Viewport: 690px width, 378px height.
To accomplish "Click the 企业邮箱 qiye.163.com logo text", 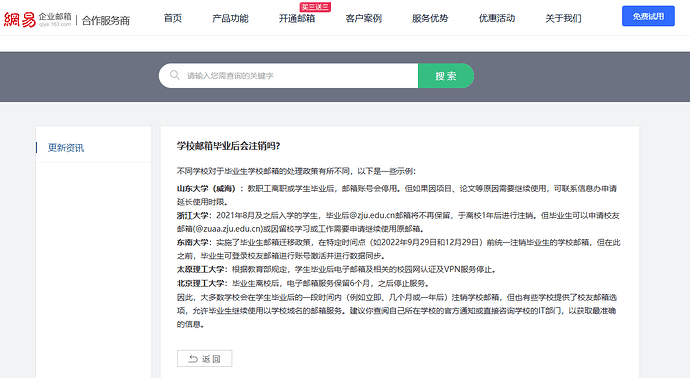I will (55, 19).
